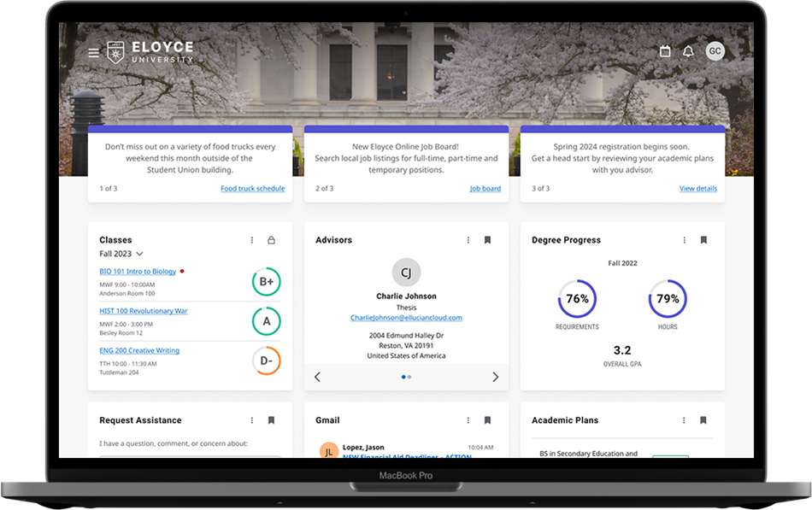The height and width of the screenshot is (510, 812).
Task: Open the Gmail card options menu
Action: click(x=468, y=420)
